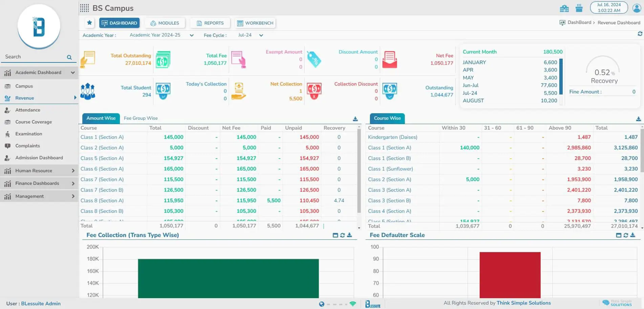Click the campus building icon in header
This screenshot has height=309, width=644.
point(564,8)
